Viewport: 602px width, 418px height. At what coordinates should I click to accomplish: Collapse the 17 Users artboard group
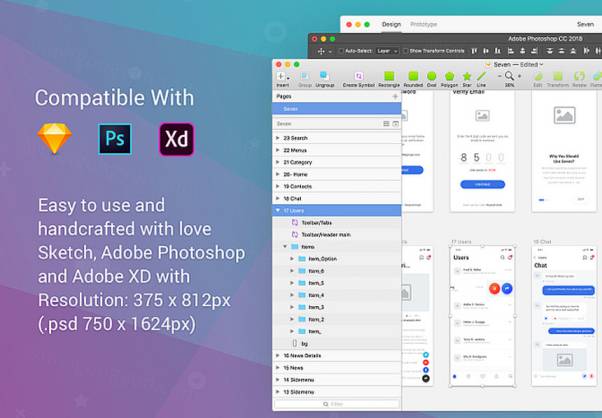click(278, 211)
